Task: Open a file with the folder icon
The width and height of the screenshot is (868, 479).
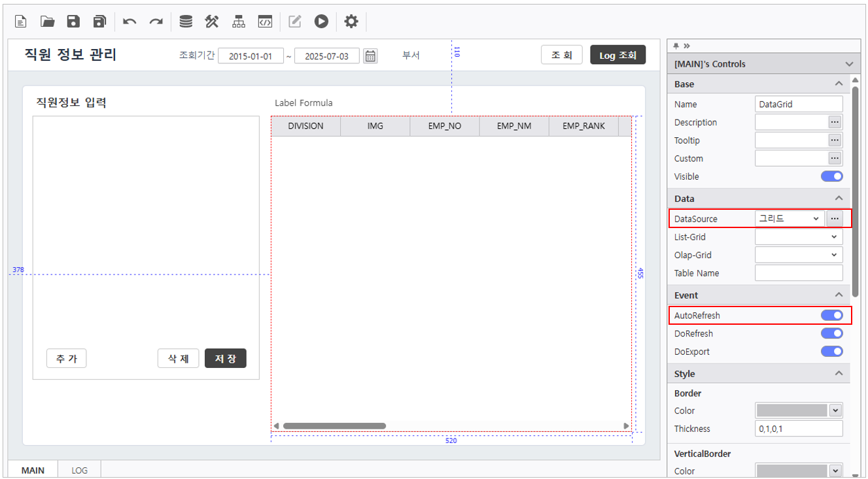Action: 47,22
